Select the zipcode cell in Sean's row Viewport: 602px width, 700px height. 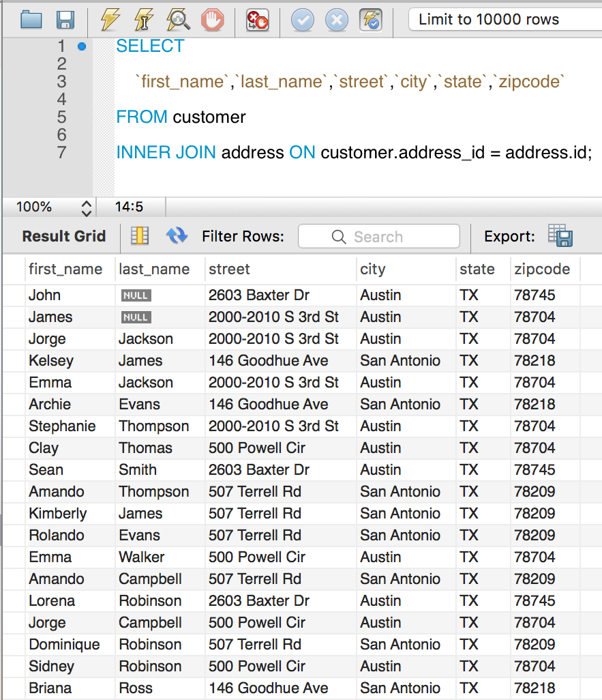[545, 470]
